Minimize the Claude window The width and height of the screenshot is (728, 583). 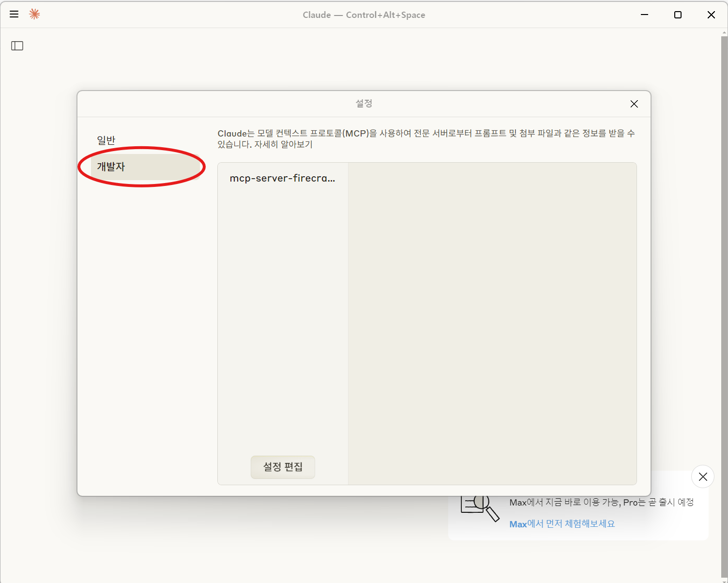point(644,15)
